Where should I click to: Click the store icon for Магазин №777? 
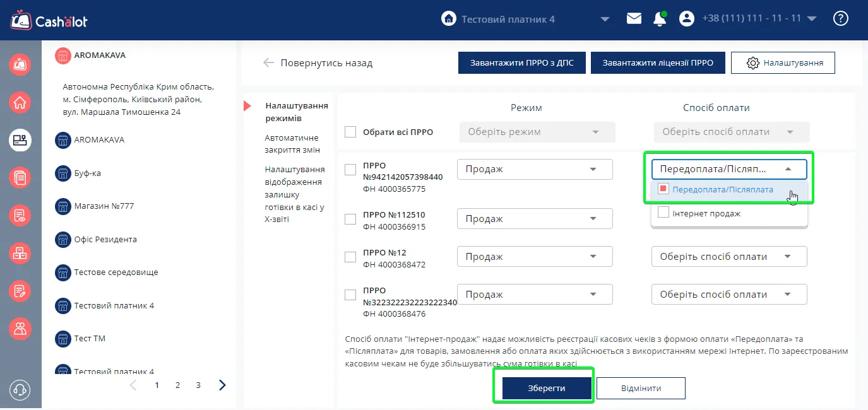[62, 206]
